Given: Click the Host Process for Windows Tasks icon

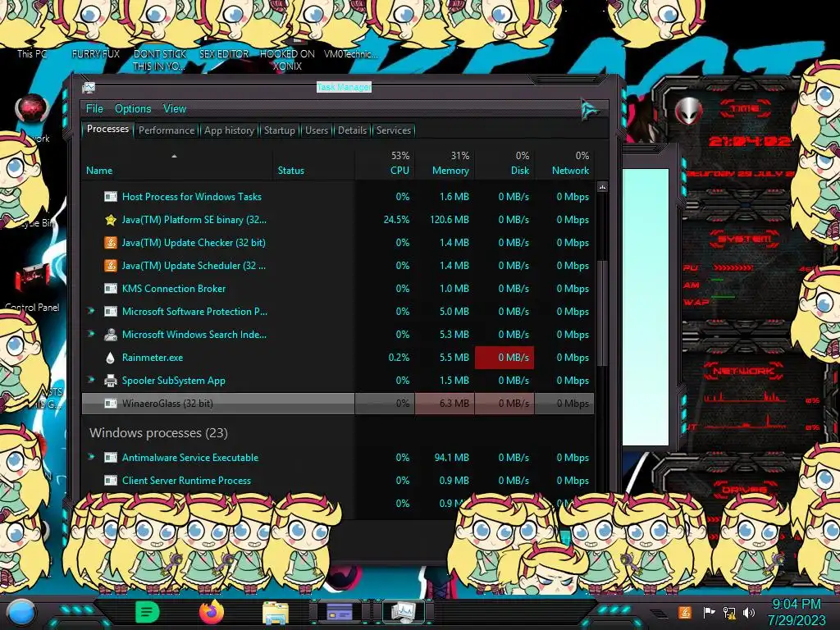Looking at the screenshot, I should (x=111, y=197).
